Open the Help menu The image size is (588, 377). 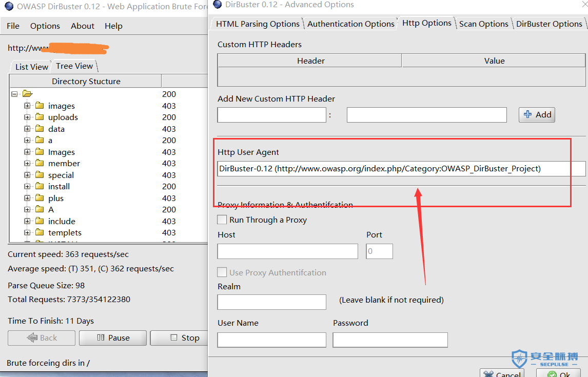[113, 26]
